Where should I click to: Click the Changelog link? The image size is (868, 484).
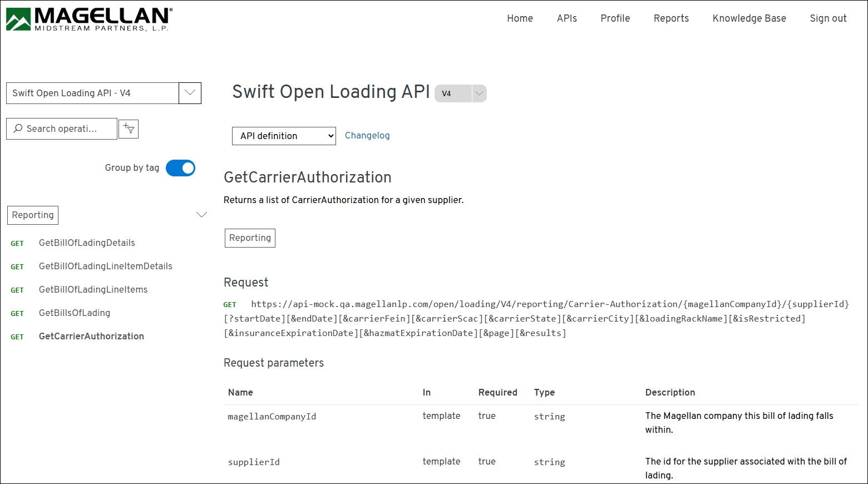[367, 135]
